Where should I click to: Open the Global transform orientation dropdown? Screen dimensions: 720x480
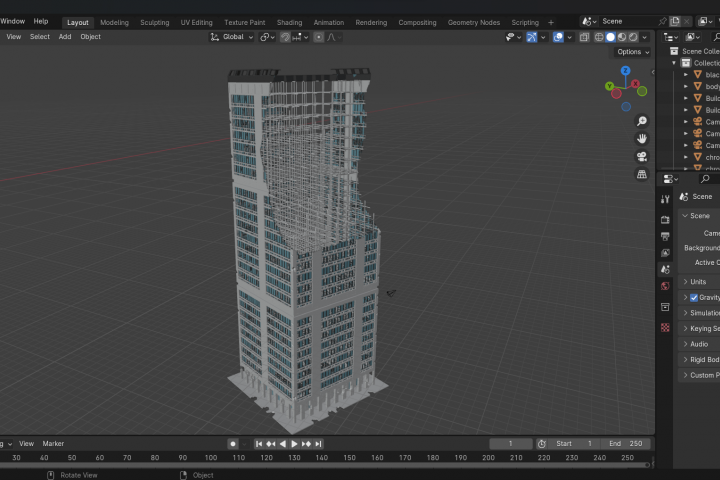pyautogui.click(x=232, y=37)
